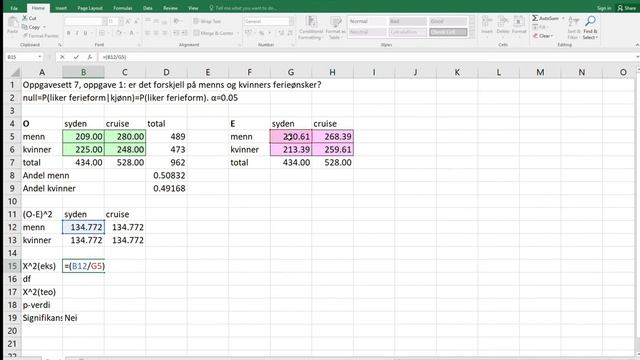Viewport: 640px width, 360px height.
Task: Click the Select All corner triangle
Action: (15, 73)
